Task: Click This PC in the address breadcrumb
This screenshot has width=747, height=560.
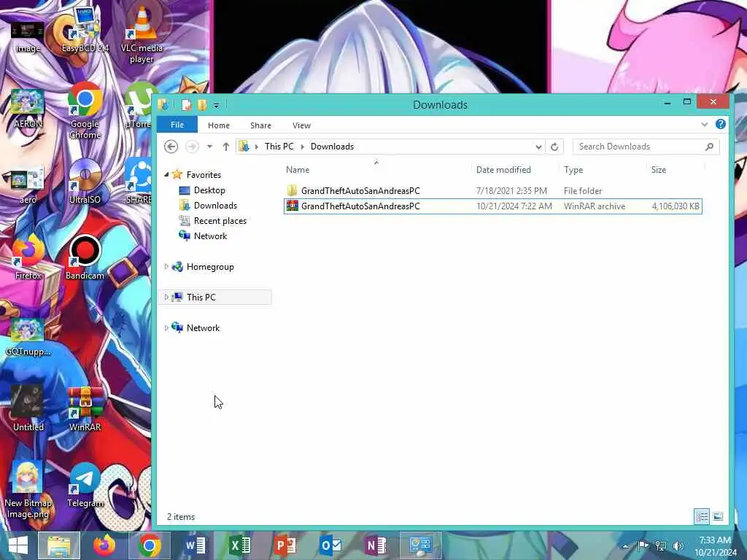Action: point(279,147)
